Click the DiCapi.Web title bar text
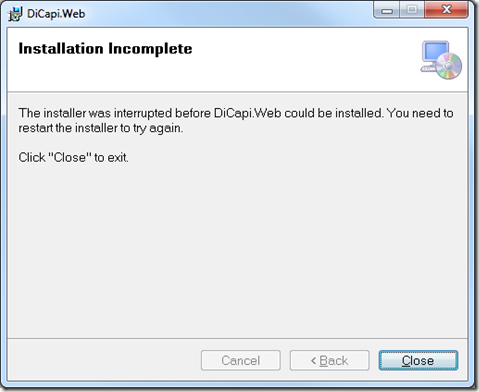 tap(56, 14)
